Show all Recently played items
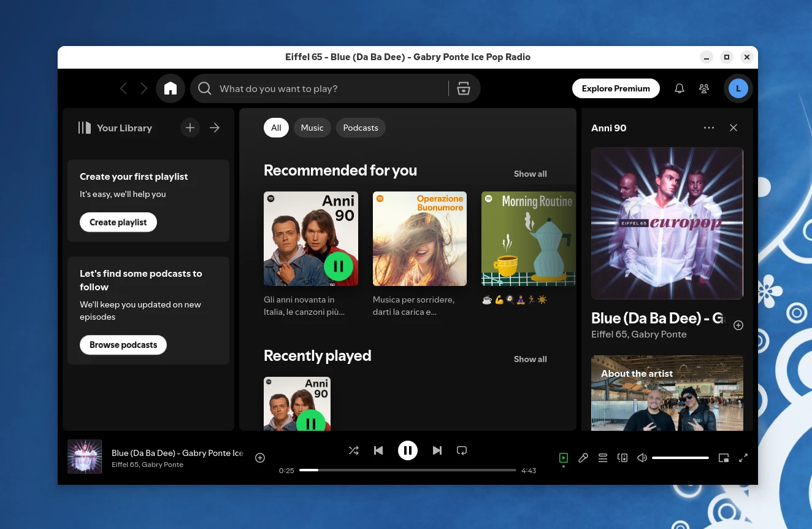 click(x=530, y=359)
